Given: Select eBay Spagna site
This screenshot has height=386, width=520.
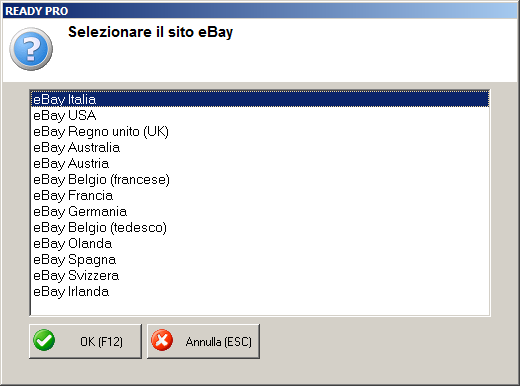Looking at the screenshot, I should pos(260,259).
